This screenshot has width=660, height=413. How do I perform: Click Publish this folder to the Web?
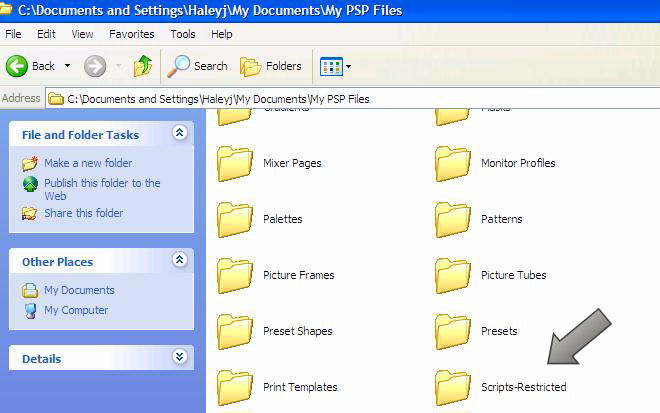click(101, 183)
